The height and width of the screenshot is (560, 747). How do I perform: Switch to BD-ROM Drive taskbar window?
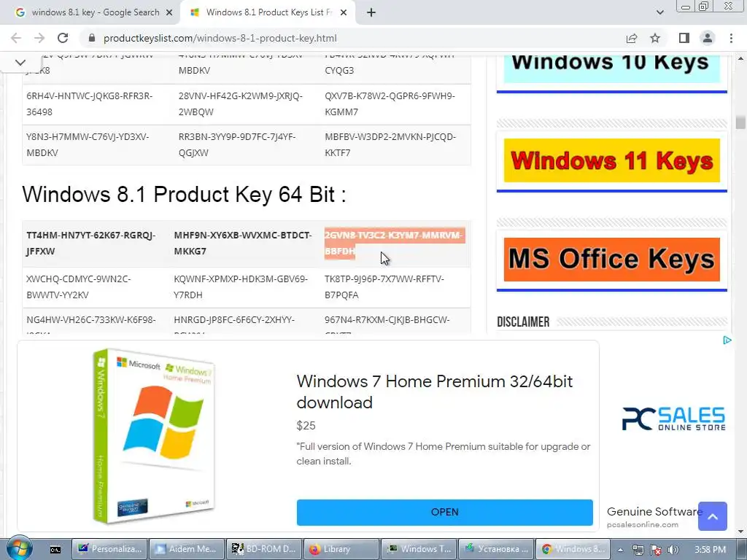click(x=264, y=549)
